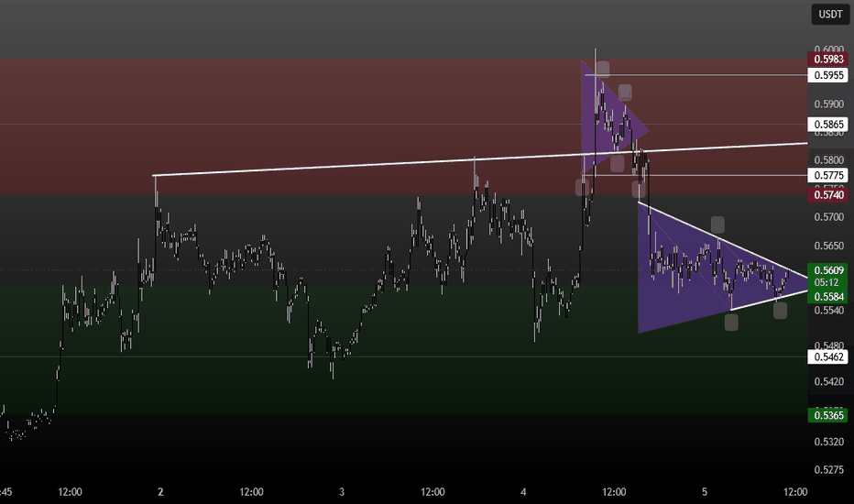Select the 0.5740 red price label
This screenshot has height=504, width=854.
(x=828, y=195)
